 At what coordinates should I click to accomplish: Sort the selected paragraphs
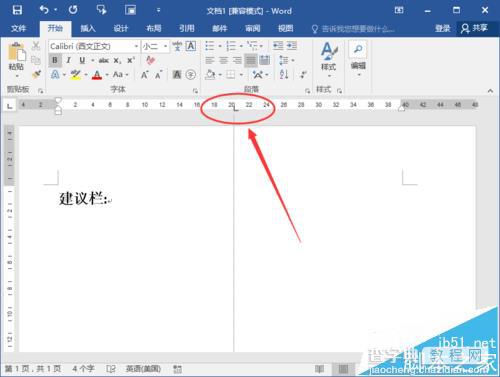pos(284,74)
